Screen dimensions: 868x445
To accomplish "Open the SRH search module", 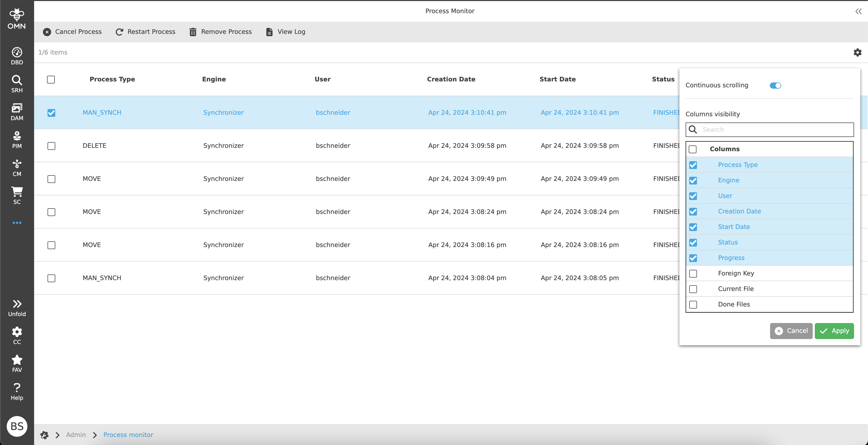I will 17,84.
